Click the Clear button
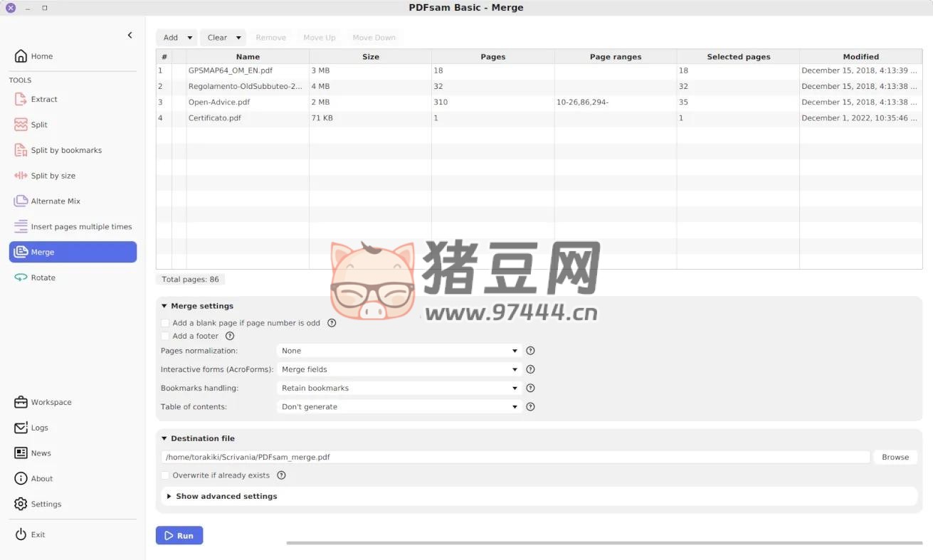This screenshot has height=560, width=933. click(217, 38)
